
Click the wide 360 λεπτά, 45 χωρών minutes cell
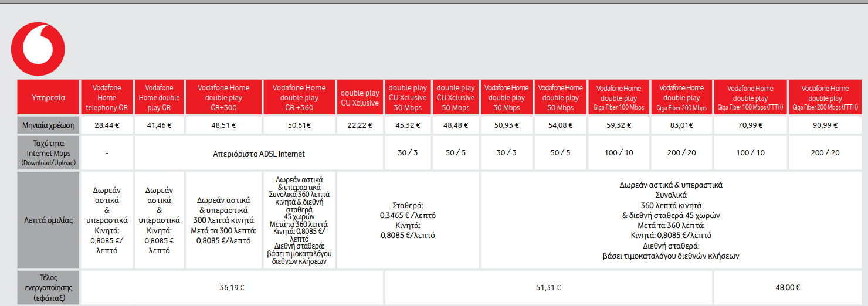671,220
